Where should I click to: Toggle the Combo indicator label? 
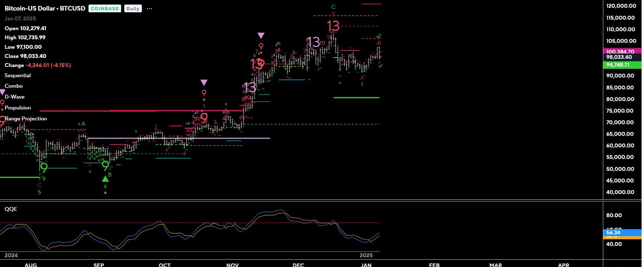[x=14, y=86]
